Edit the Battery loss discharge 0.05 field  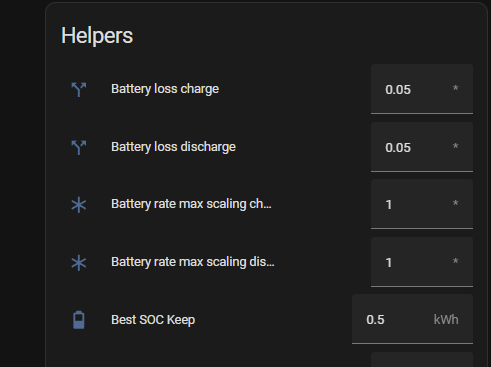tap(422, 147)
